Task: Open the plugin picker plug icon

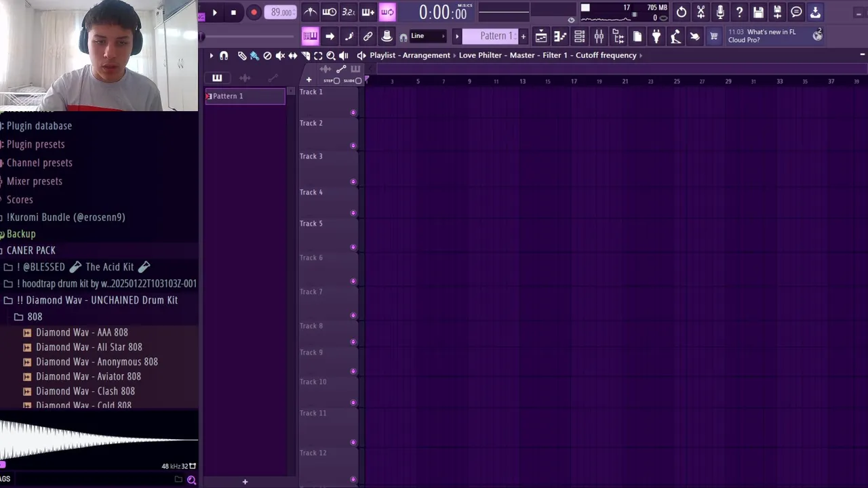Action: 656,37
